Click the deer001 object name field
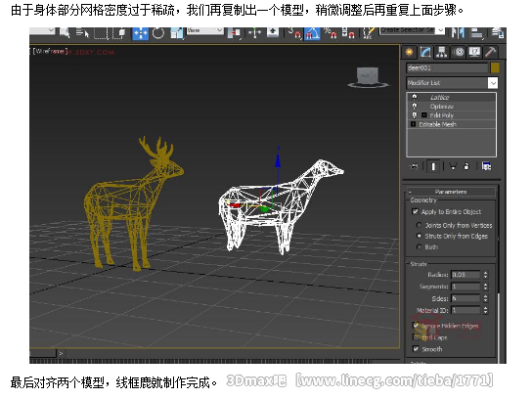Image resolution: width=532 pixels, height=399 pixels. coord(447,67)
